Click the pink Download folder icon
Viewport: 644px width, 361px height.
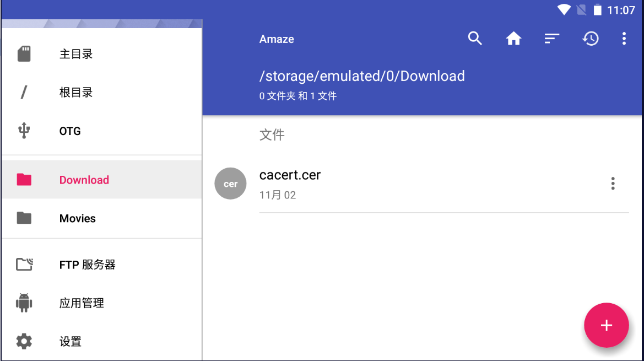tap(24, 180)
